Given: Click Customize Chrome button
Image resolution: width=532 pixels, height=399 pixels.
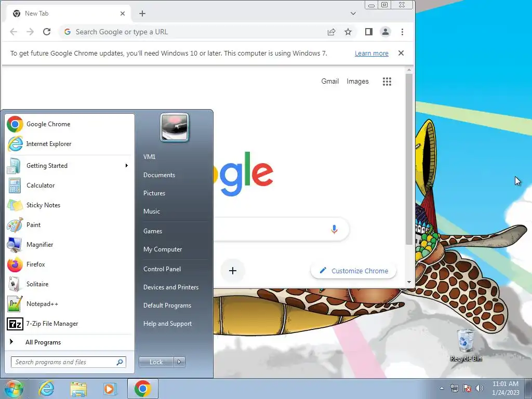Looking at the screenshot, I should 353,271.
